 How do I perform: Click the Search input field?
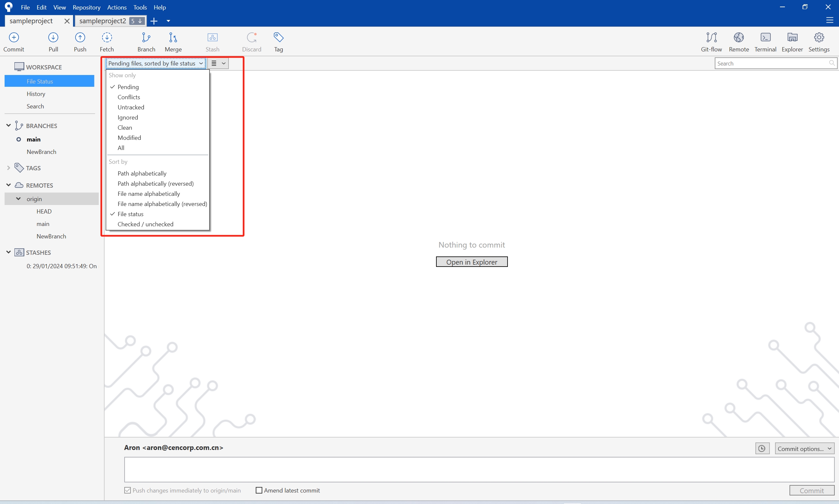point(772,64)
